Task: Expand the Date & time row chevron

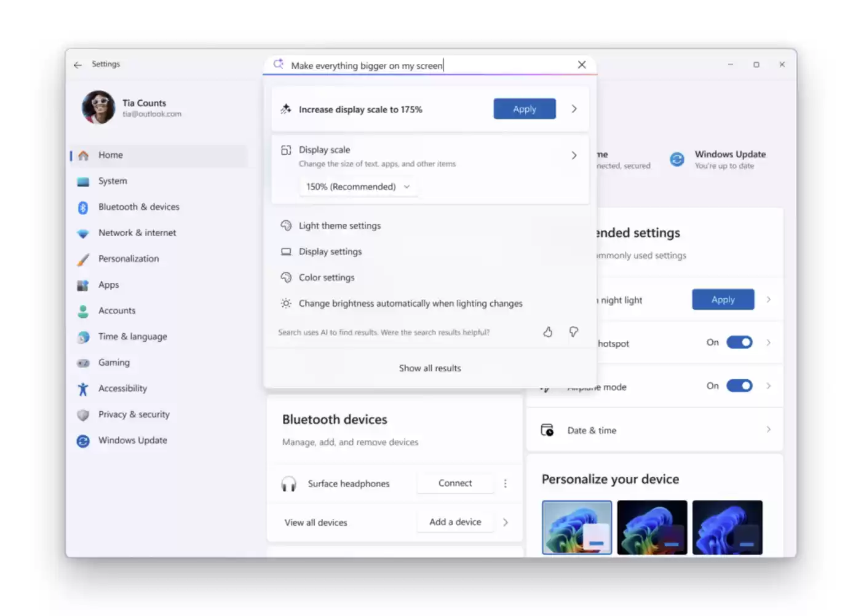Action: (x=768, y=430)
